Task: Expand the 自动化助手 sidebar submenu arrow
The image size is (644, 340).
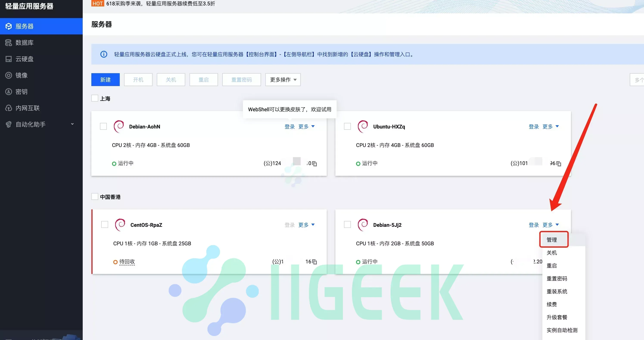Action: tap(72, 124)
